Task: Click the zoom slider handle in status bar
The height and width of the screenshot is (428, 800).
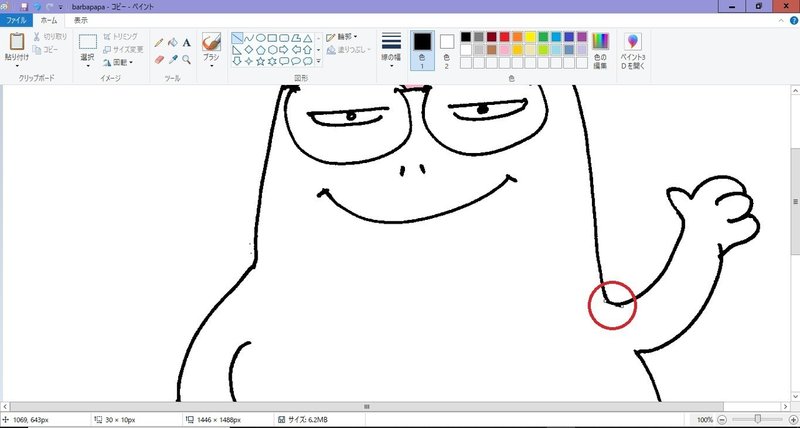Action: pyautogui.click(x=758, y=419)
